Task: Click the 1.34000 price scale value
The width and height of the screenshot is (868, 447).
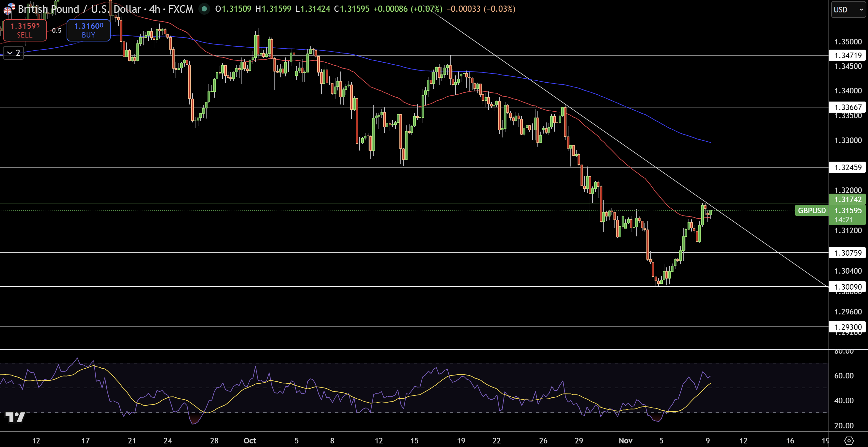Action: (x=848, y=91)
